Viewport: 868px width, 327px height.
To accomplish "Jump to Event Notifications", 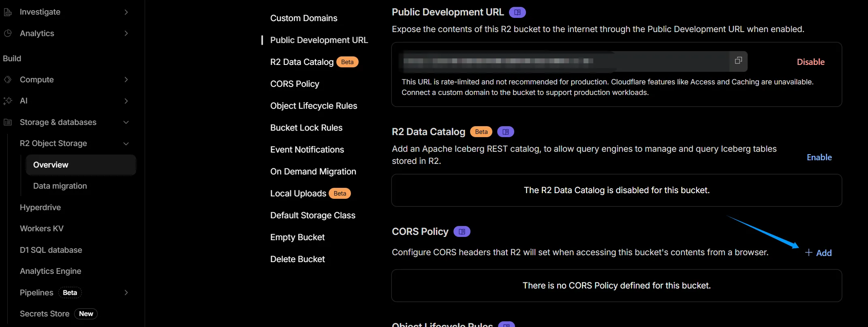I will pos(307,150).
